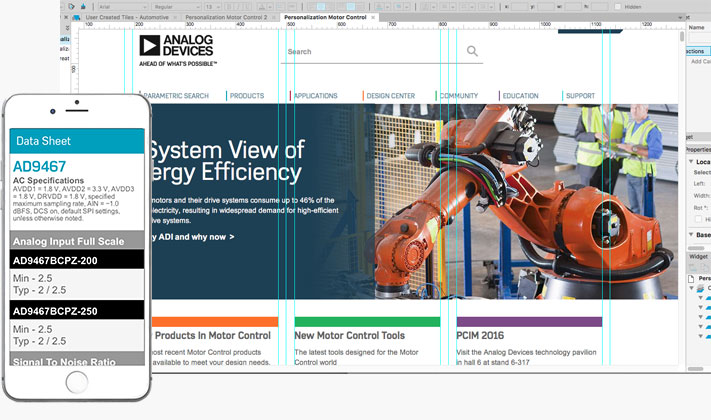Collapse the Location section triangle in Properties
Viewport: 711px width, 420px height.
pos(690,162)
